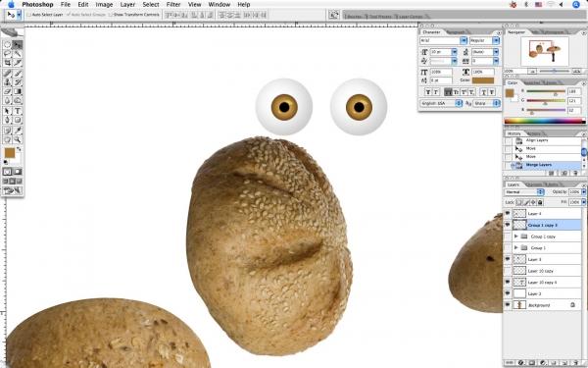Expand the Group 1 copy folder
Image resolution: width=588 pixels, height=368 pixels.
tap(516, 237)
